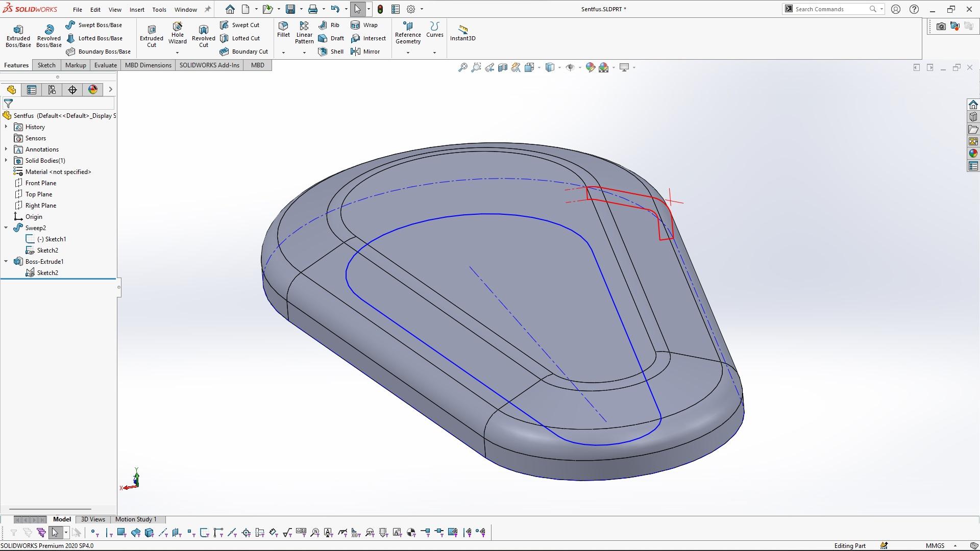Screen dimensions: 980x551
Task: Activate the Shell feature
Action: 331,52
